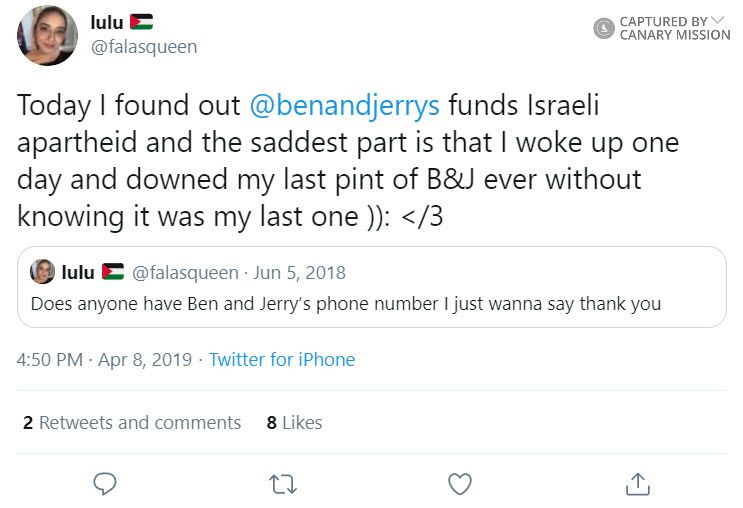
Task: Click Canary Mission watermark logo icon
Action: click(603, 28)
